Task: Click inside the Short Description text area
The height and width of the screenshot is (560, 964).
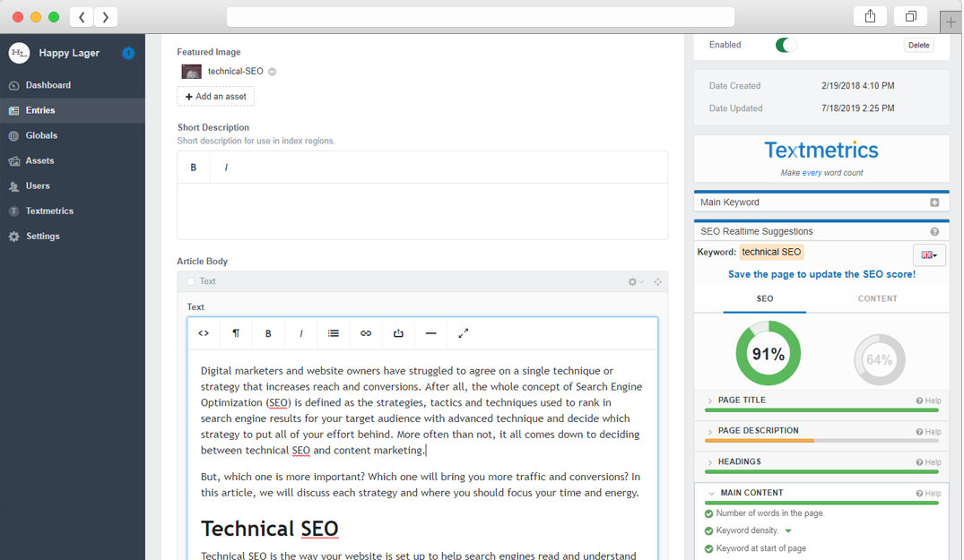Action: coord(422,211)
